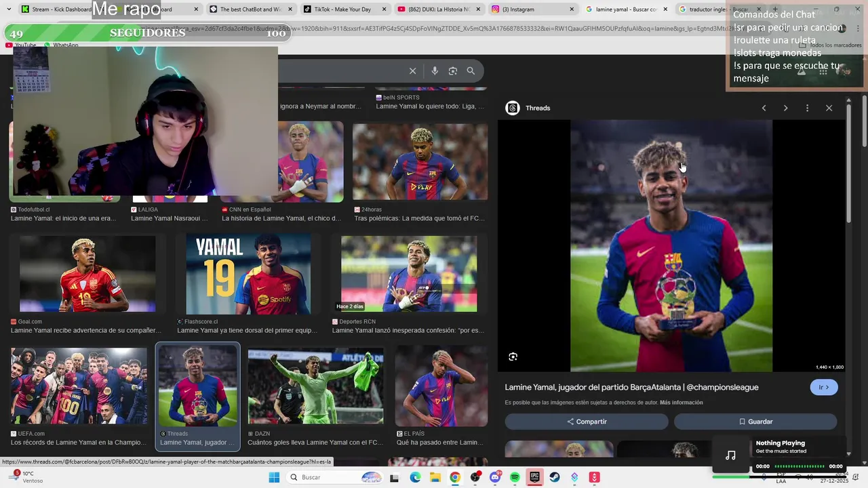Launch Microsoft Edge from the taskbar
The width and height of the screenshot is (868, 488).
pyautogui.click(x=415, y=478)
